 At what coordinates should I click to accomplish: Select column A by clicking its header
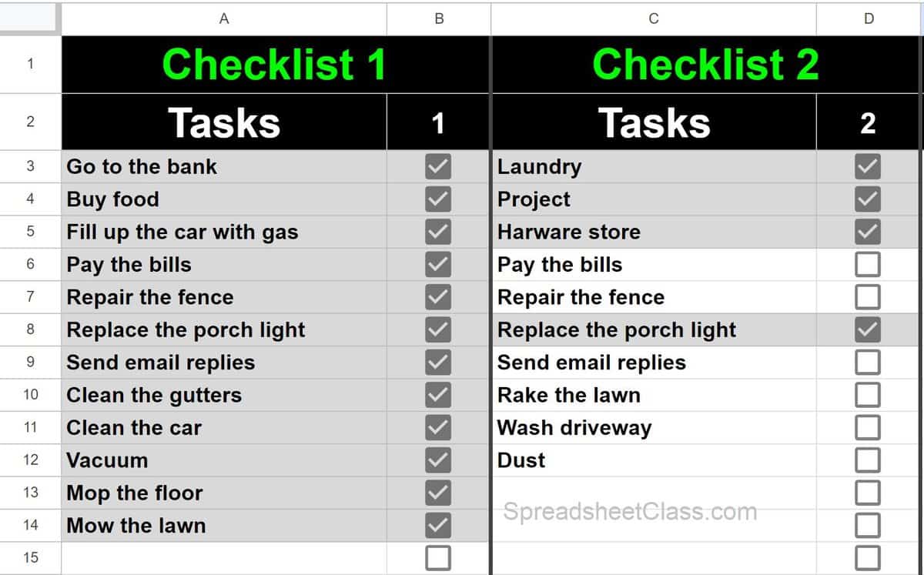[x=223, y=19]
